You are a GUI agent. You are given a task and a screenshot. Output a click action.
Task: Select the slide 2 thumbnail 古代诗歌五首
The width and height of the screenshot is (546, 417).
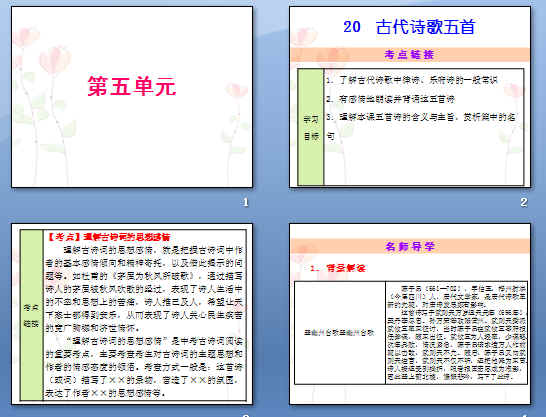point(410,97)
